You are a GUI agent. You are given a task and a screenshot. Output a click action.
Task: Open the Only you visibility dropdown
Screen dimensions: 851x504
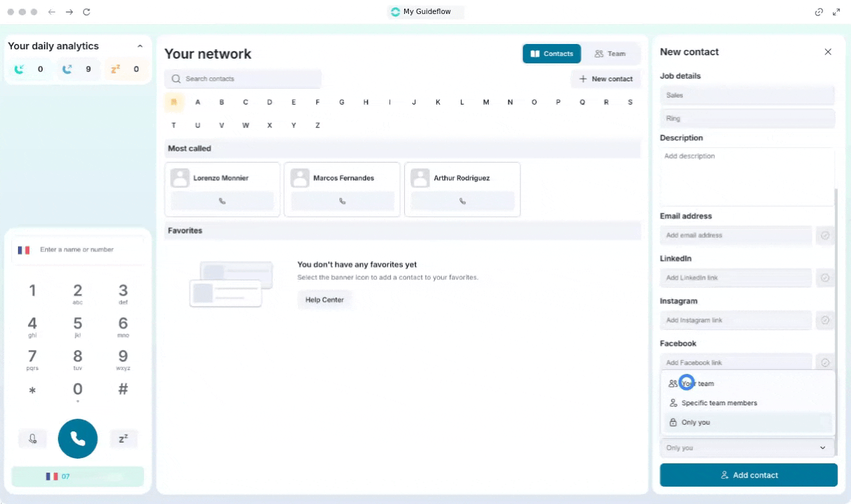(x=747, y=448)
